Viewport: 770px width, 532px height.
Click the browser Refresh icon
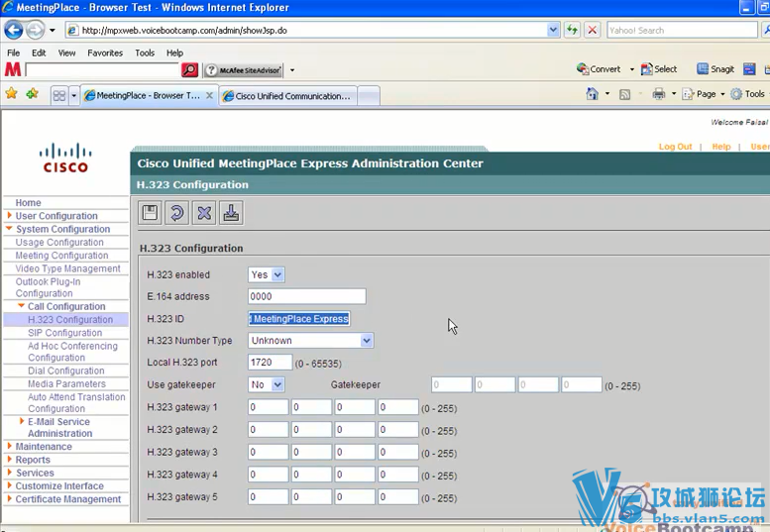point(572,30)
